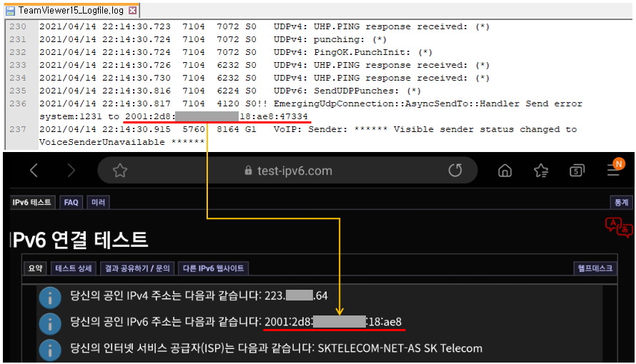Click the test-ipv6.com address field
Image resolution: width=636 pixels, height=364 pixels.
287,171
